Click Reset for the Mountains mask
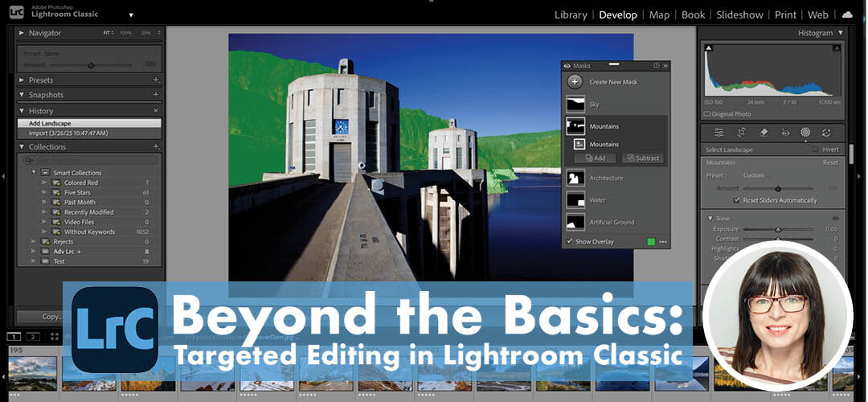The width and height of the screenshot is (868, 402). tap(830, 162)
